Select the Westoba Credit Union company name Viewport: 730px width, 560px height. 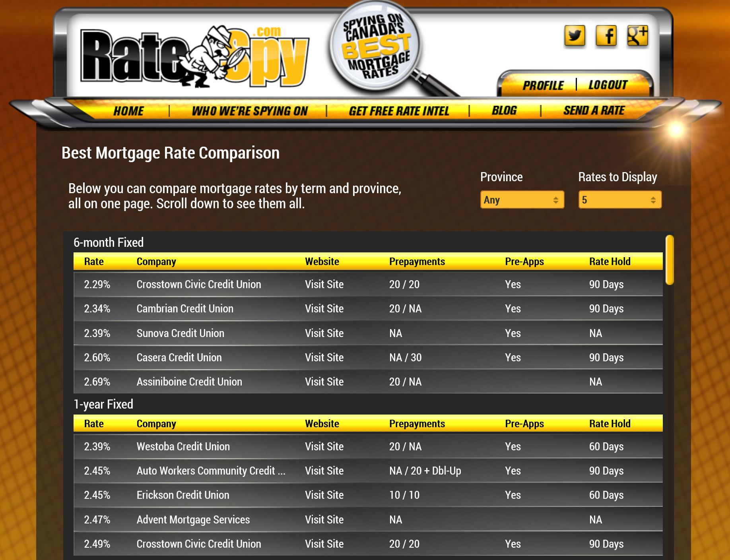pyautogui.click(x=183, y=446)
